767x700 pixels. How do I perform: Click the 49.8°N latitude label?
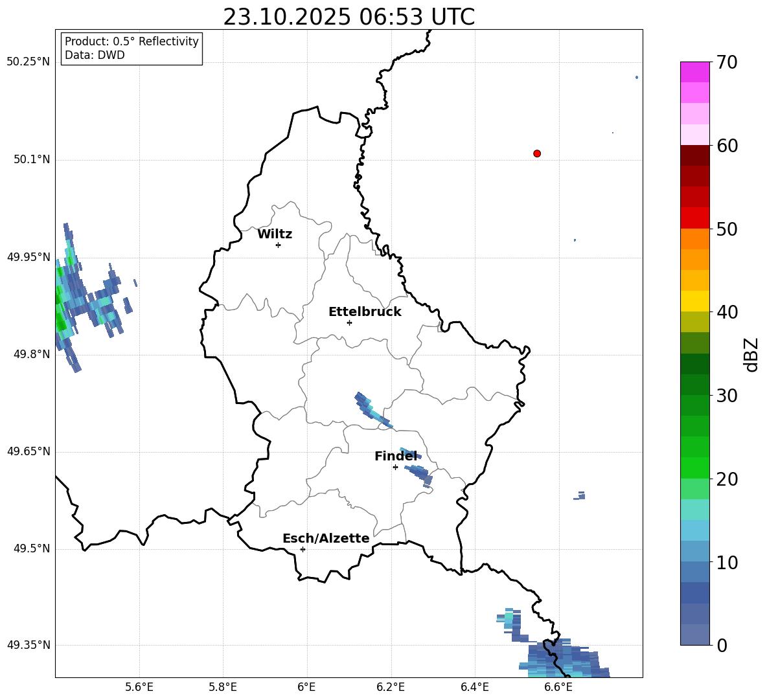[32, 354]
